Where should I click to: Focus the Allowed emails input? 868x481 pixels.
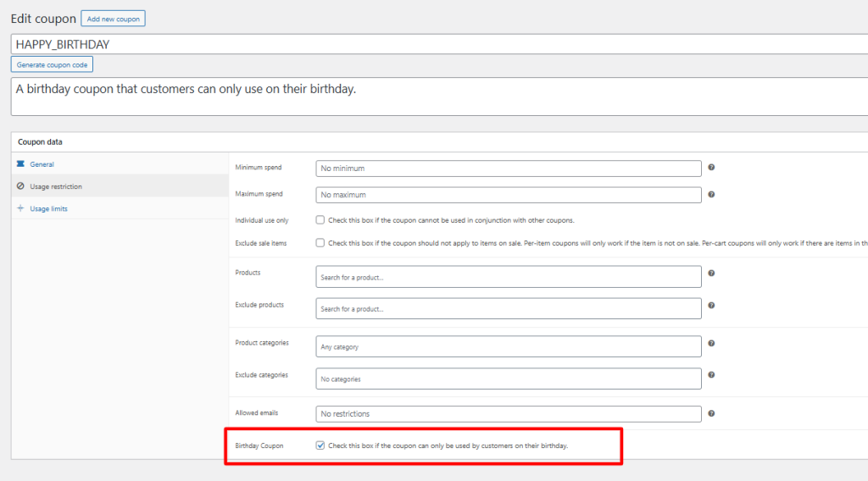click(x=509, y=414)
